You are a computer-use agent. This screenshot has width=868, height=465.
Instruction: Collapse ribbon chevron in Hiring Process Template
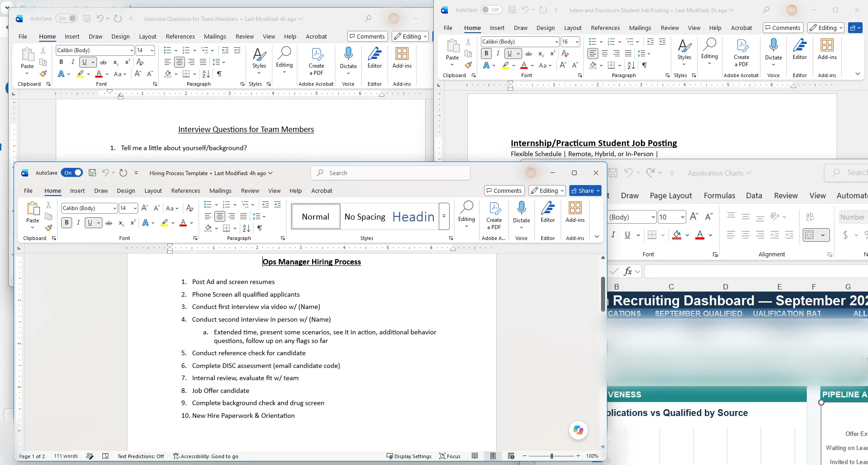point(597,236)
